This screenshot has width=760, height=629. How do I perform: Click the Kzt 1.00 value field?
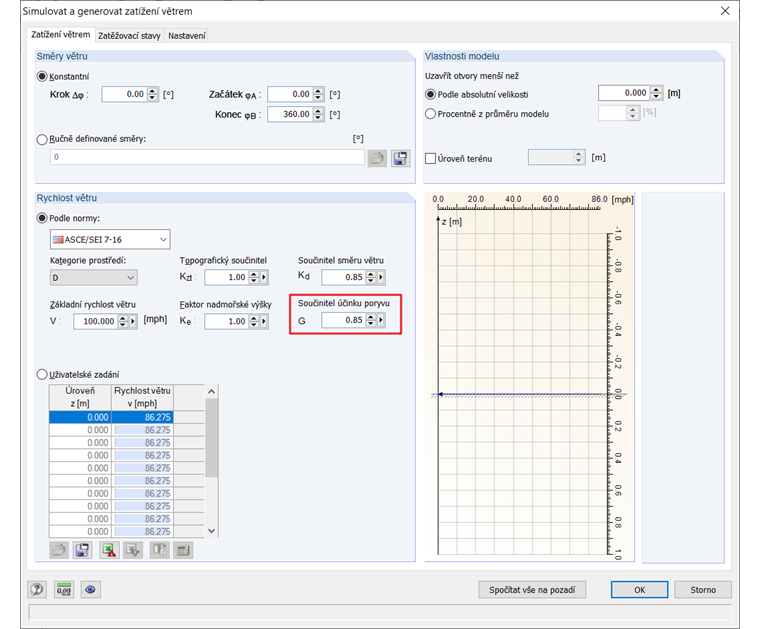coord(226,277)
